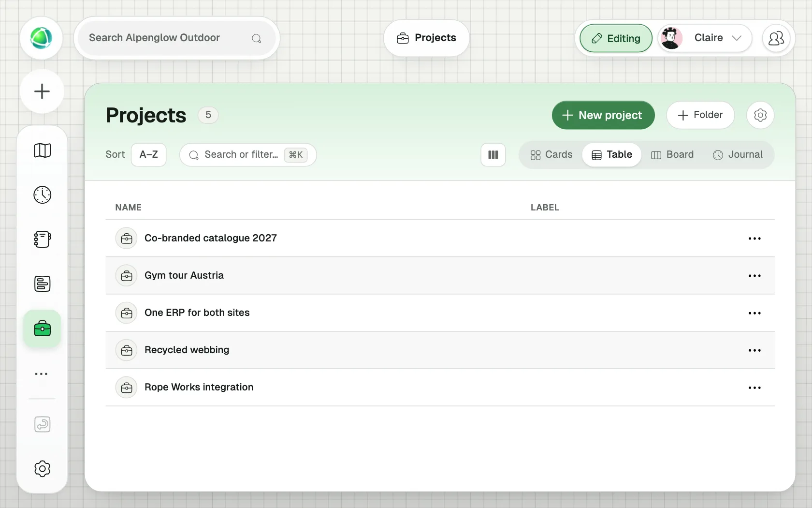Viewport: 812px width, 508px height.
Task: Click the people icon next to Claire
Action: (776, 38)
